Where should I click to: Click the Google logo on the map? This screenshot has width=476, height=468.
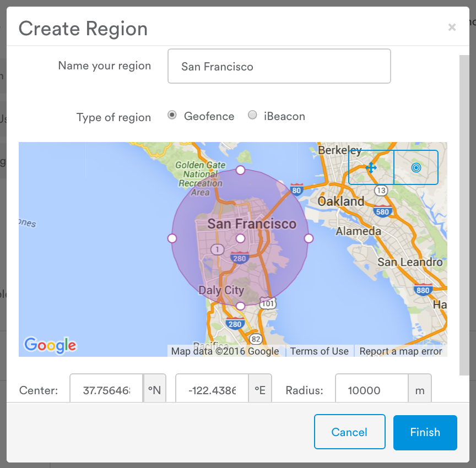[50, 345]
